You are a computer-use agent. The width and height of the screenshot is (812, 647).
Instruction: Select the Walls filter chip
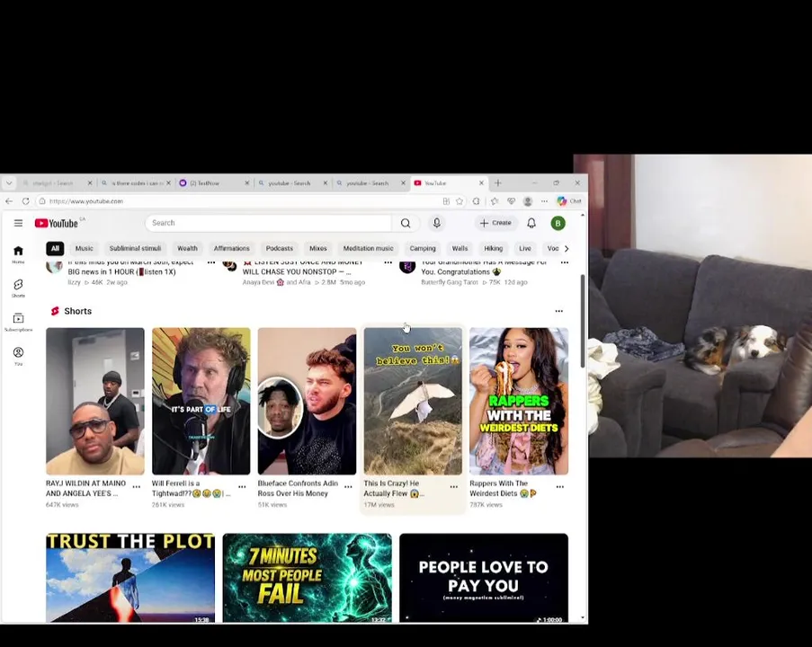tap(460, 248)
